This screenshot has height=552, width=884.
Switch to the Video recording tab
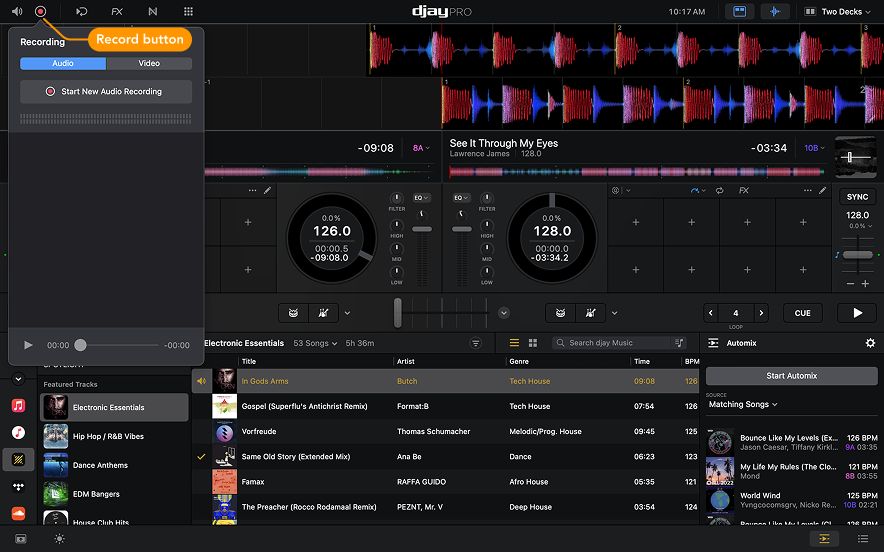click(x=149, y=63)
